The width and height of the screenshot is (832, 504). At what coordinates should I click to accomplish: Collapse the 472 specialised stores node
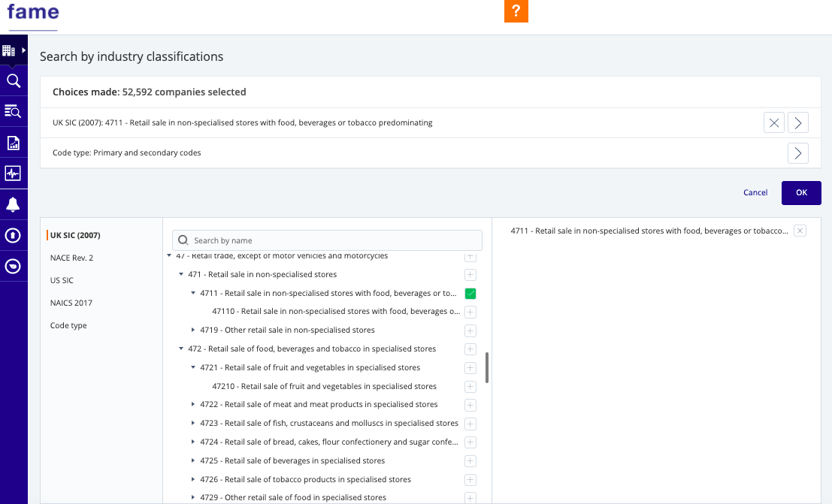pyautogui.click(x=181, y=349)
